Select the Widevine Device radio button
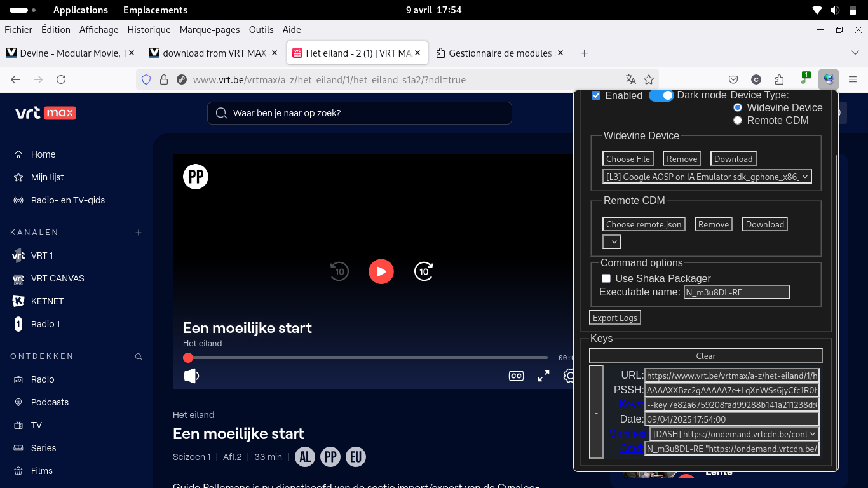The width and height of the screenshot is (868, 488). pos(738,108)
